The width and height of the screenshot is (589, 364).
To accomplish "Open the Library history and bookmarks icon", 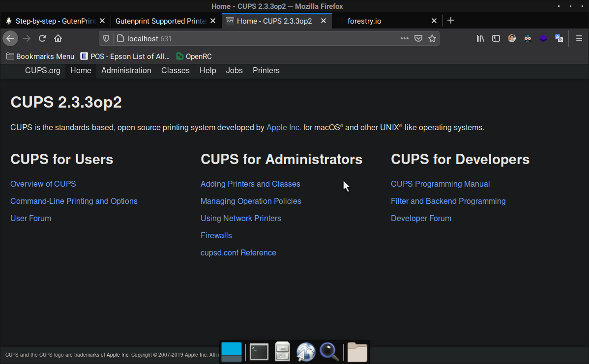I will 480,38.
